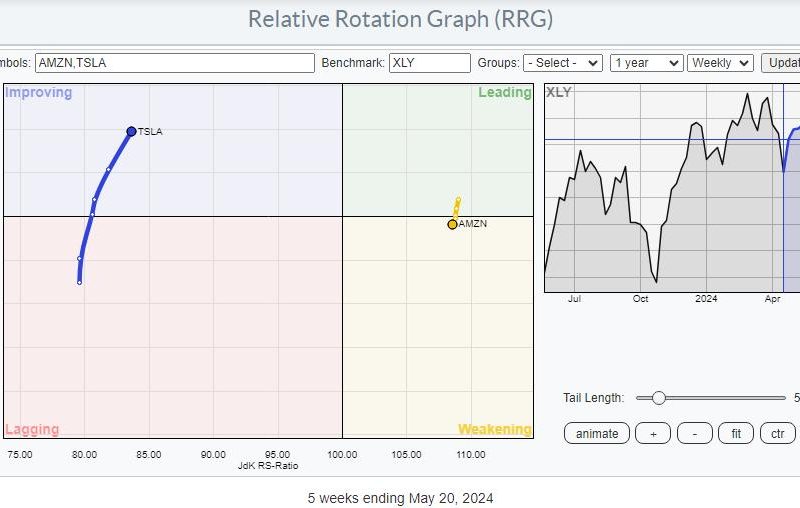Screen dimensions: 800x508
Task: Click the Oct label on XLY chart
Action: click(x=640, y=299)
